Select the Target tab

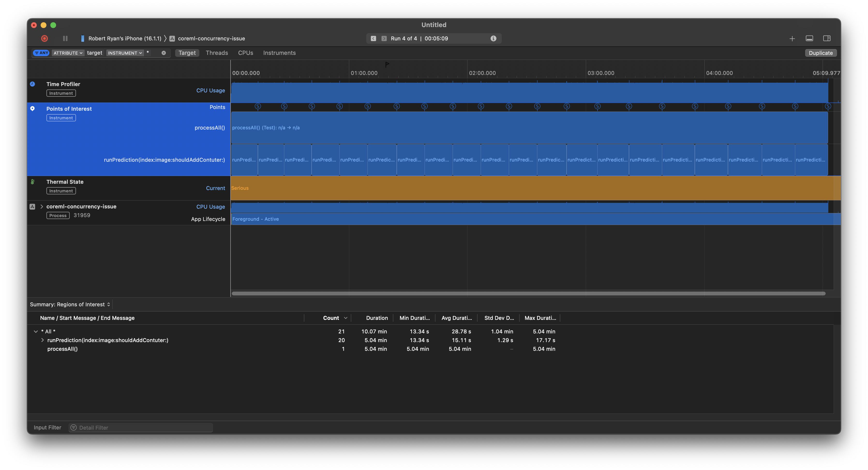[x=187, y=53]
